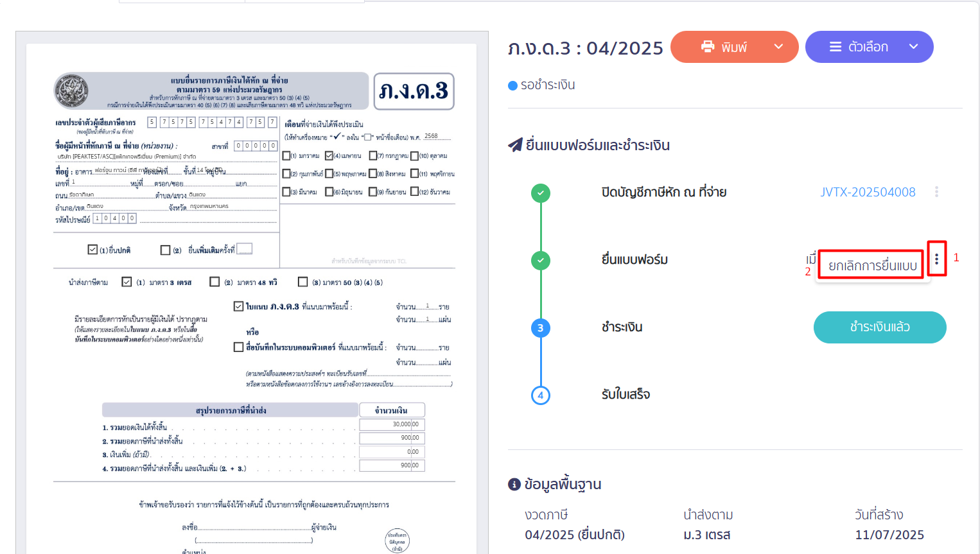The image size is (980, 554).
Task: Click the step 3 circle for ชำระเงิน
Action: coord(541,328)
